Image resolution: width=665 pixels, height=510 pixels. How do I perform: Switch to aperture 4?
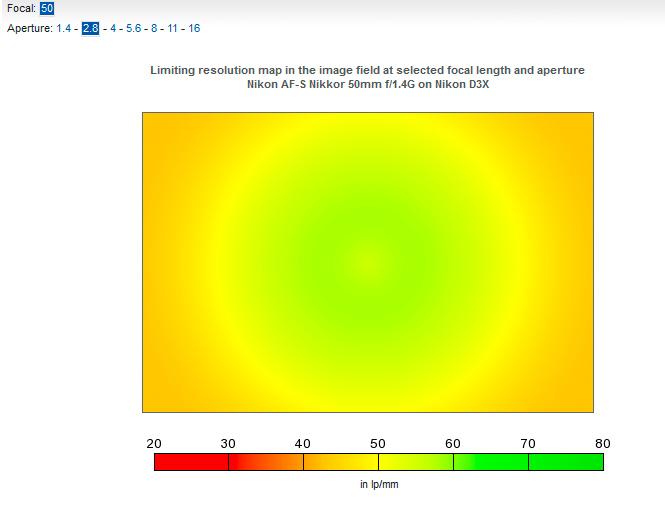(x=113, y=28)
